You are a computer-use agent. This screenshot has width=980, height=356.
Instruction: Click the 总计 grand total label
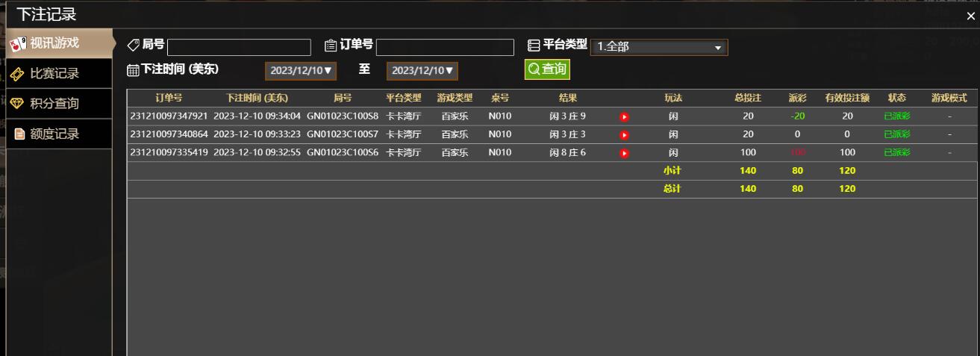tap(672, 189)
